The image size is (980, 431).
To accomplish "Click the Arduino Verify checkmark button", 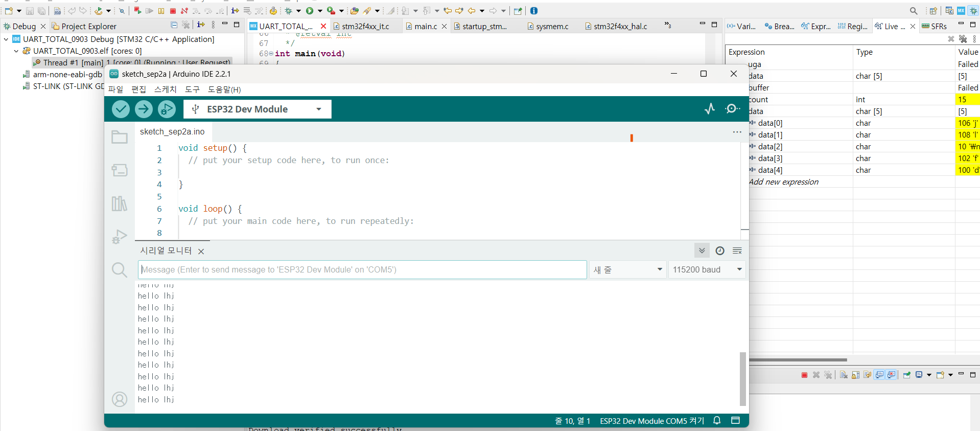I will pyautogui.click(x=121, y=109).
